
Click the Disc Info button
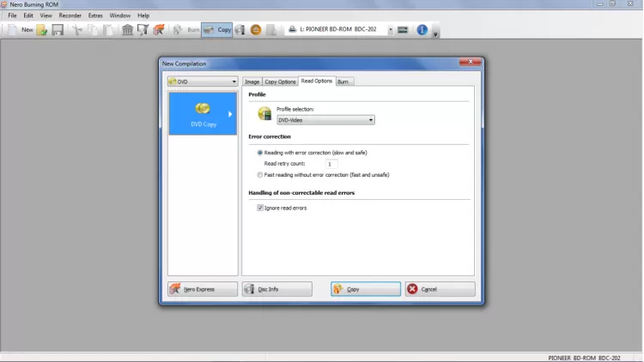(276, 289)
